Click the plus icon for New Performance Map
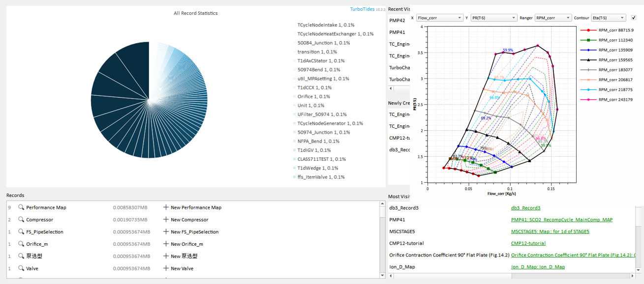 point(165,207)
